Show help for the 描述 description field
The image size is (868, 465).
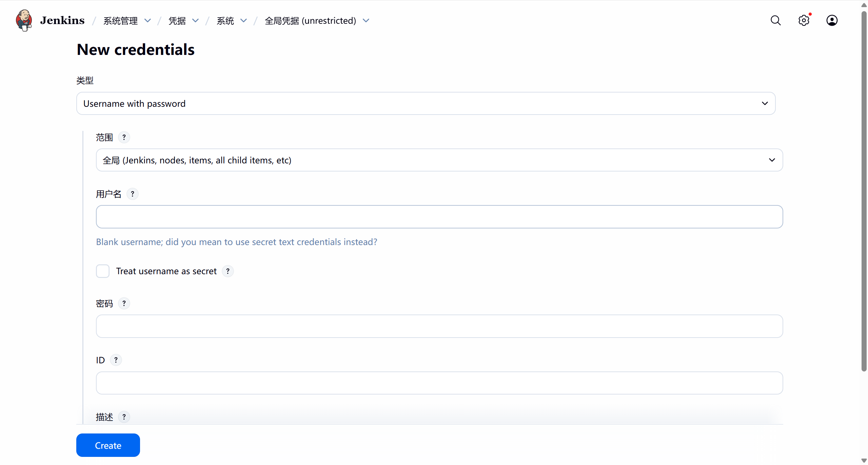point(124,417)
